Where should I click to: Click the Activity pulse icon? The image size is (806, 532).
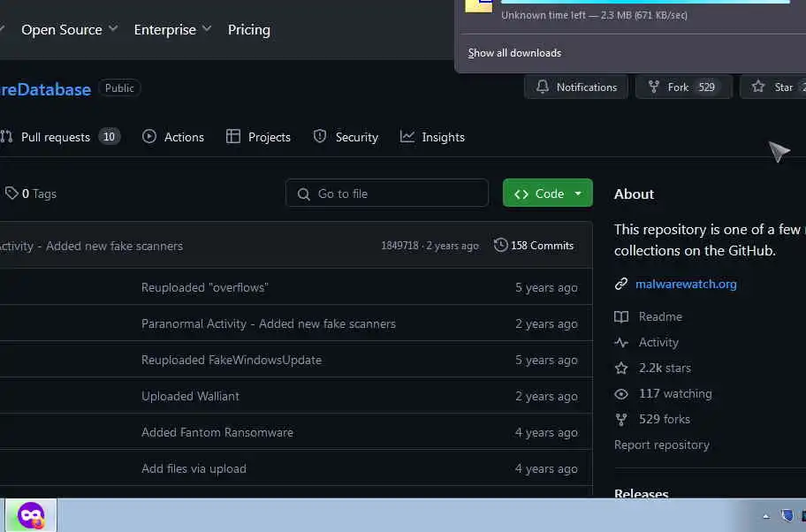coord(621,342)
